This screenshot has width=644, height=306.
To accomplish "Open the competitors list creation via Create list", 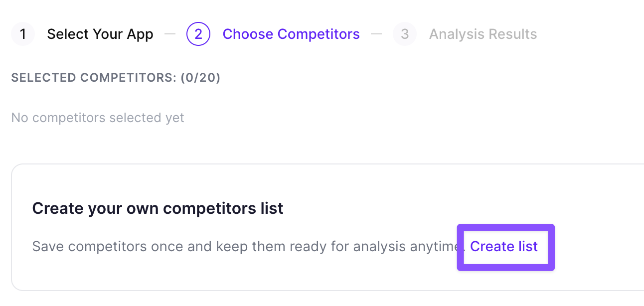I will pos(504,247).
